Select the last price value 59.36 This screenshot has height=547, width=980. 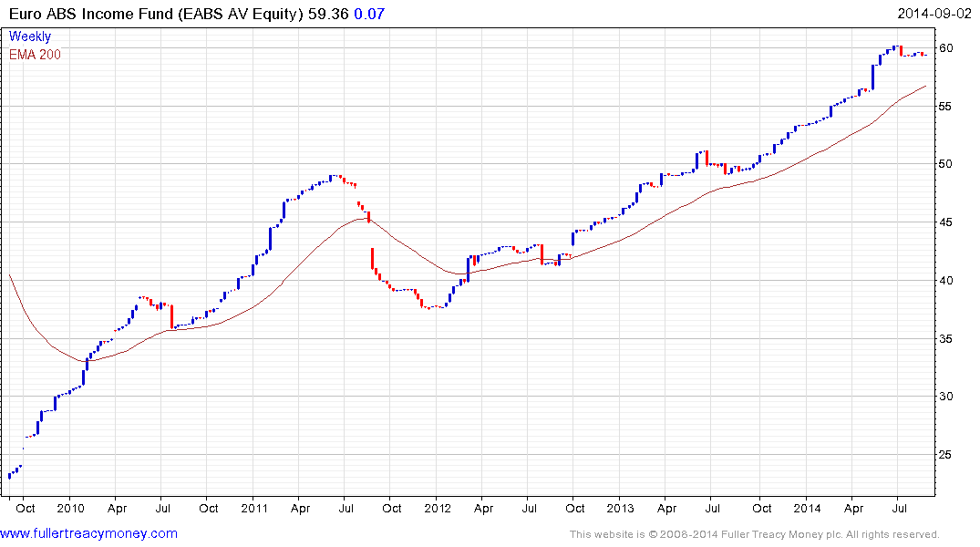(x=328, y=14)
